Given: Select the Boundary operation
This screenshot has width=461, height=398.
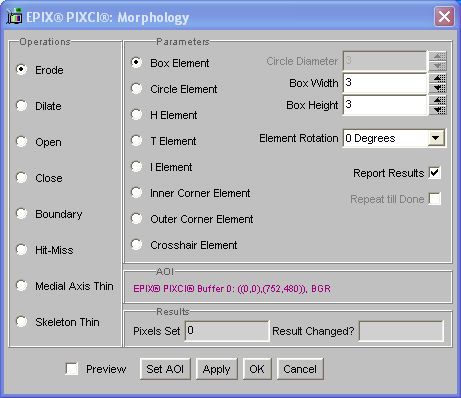Looking at the screenshot, I should click(x=22, y=214).
